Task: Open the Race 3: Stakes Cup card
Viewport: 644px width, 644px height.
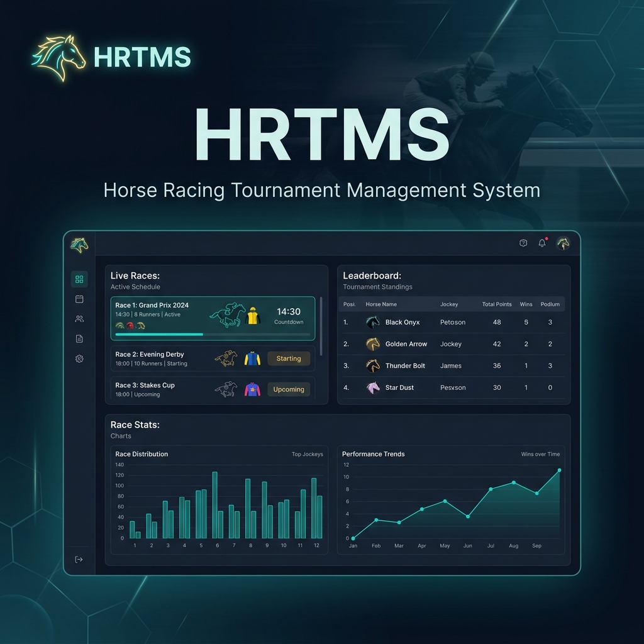Action: [213, 388]
